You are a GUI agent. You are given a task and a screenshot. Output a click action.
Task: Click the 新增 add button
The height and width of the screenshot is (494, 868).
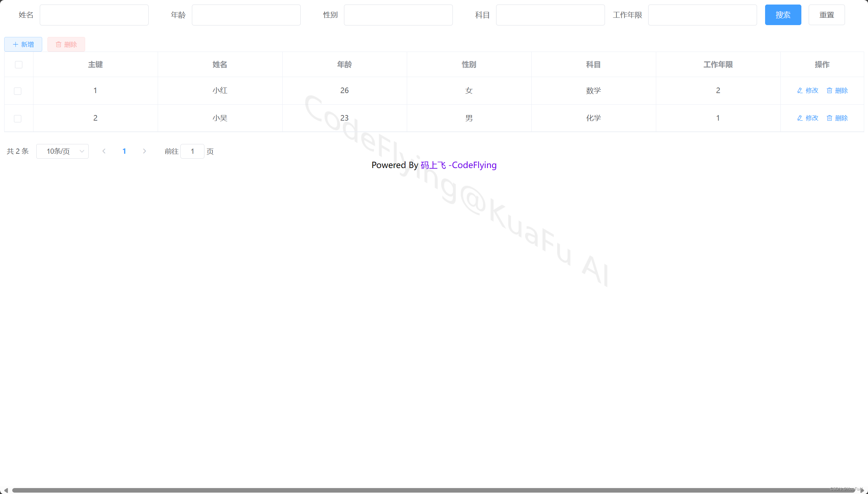[23, 44]
